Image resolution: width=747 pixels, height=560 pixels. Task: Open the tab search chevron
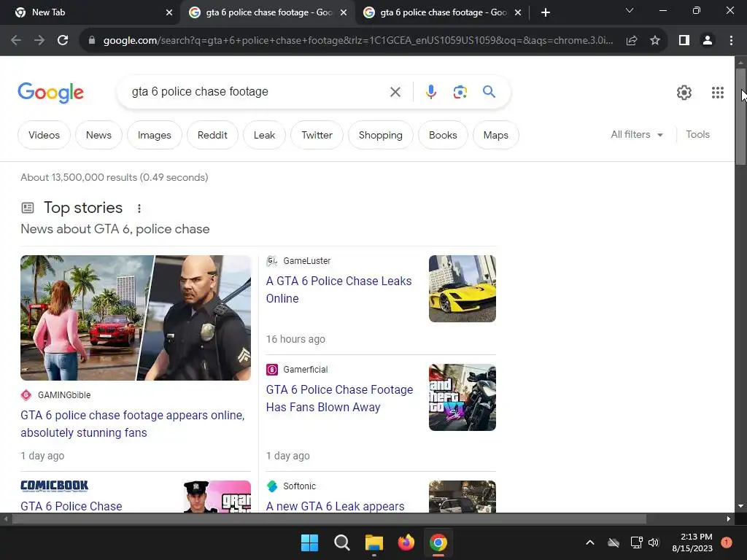point(630,10)
